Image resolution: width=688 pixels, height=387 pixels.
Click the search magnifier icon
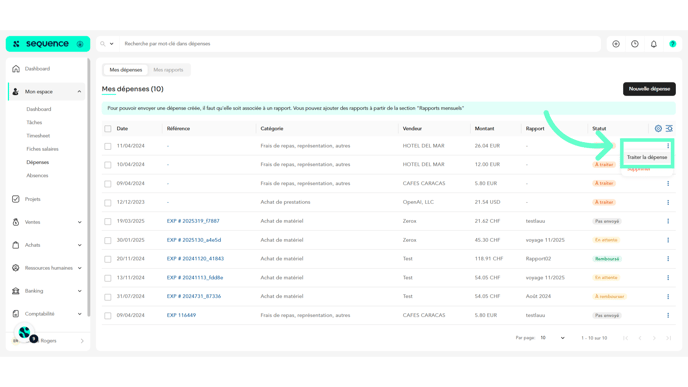point(103,44)
